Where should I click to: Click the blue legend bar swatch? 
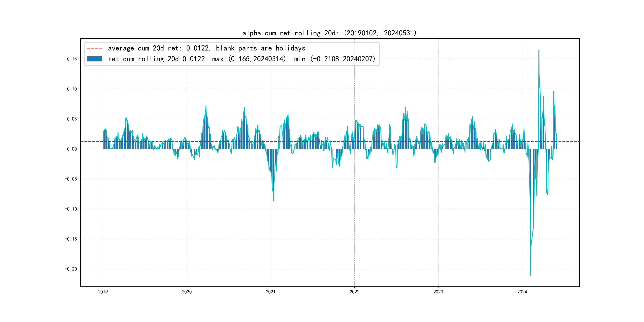point(94,59)
